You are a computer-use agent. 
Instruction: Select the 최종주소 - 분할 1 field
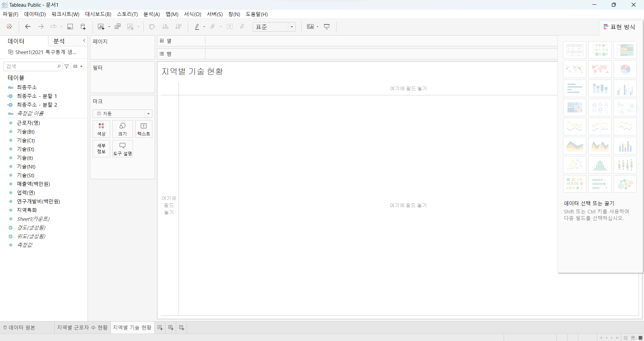(x=37, y=96)
